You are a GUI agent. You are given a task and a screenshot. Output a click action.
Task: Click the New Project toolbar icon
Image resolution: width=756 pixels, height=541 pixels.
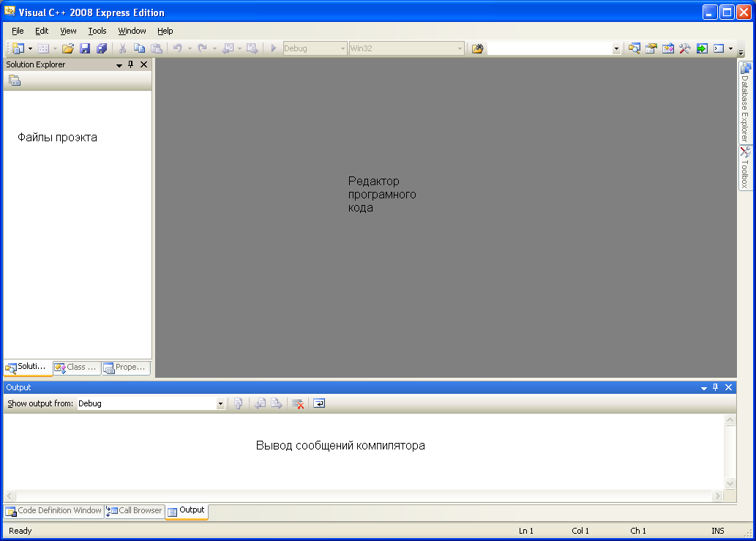coord(18,48)
